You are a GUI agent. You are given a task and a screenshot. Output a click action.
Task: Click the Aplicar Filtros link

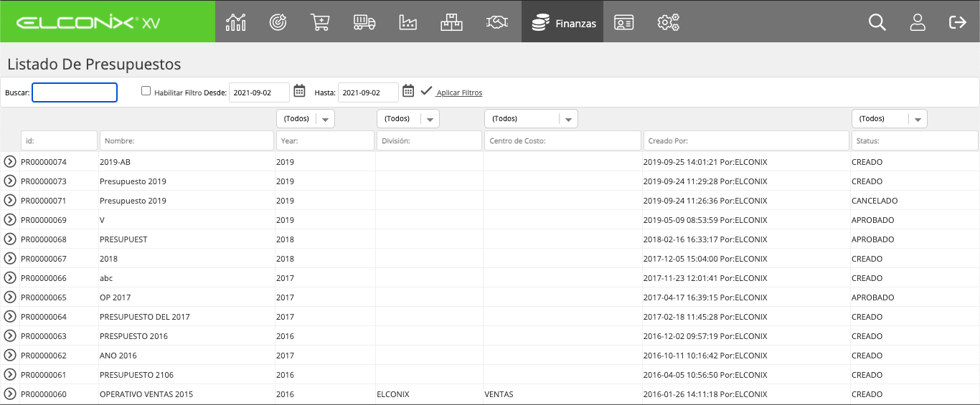pos(459,92)
